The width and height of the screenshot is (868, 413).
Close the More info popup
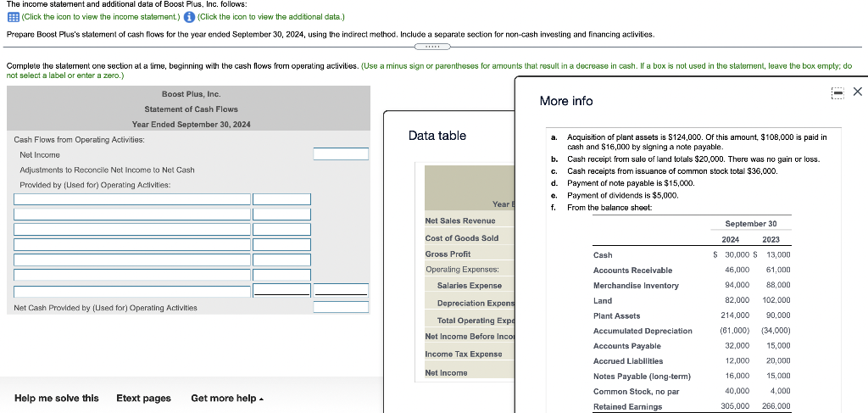[858, 92]
